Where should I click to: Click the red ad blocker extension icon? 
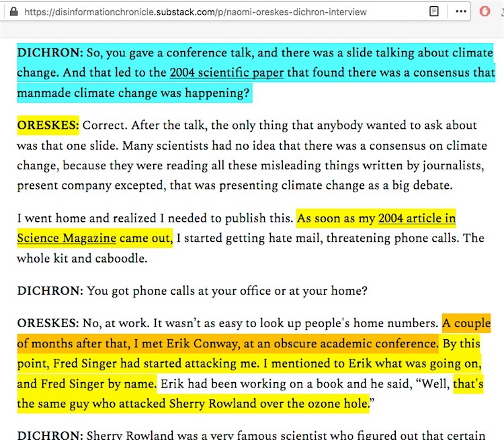(x=485, y=11)
